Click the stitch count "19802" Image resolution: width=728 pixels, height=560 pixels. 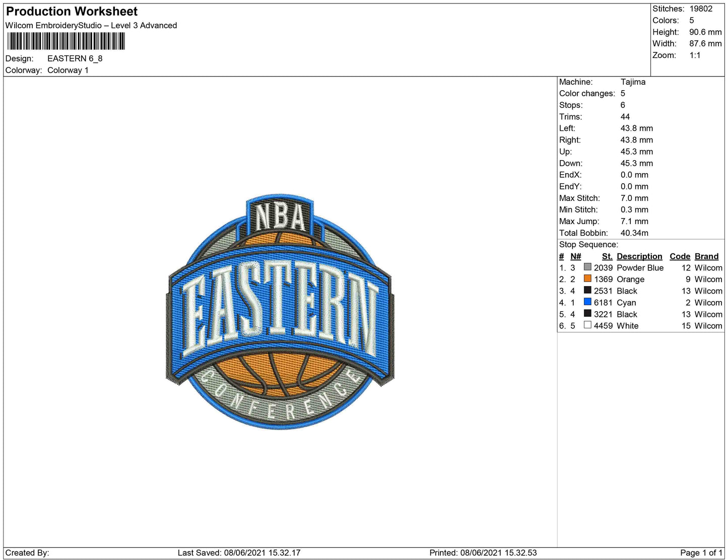(x=701, y=9)
